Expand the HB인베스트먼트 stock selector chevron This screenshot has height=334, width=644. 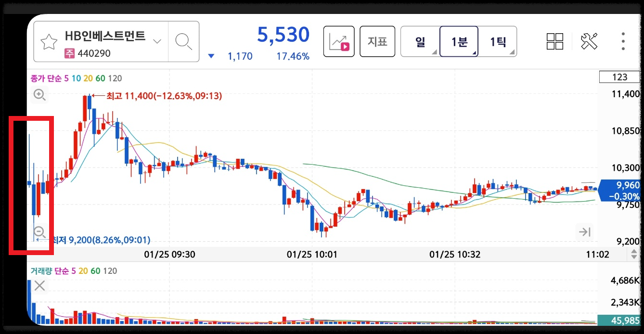(x=157, y=41)
